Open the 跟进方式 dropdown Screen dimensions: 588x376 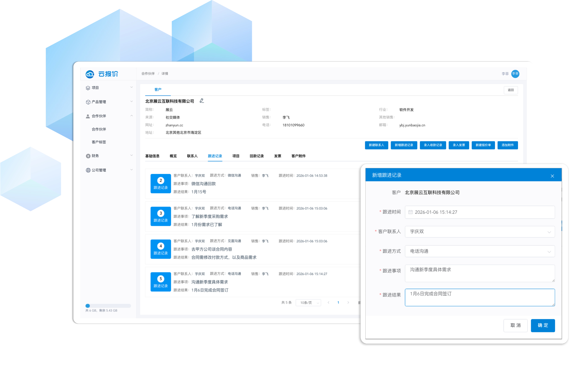(480, 251)
